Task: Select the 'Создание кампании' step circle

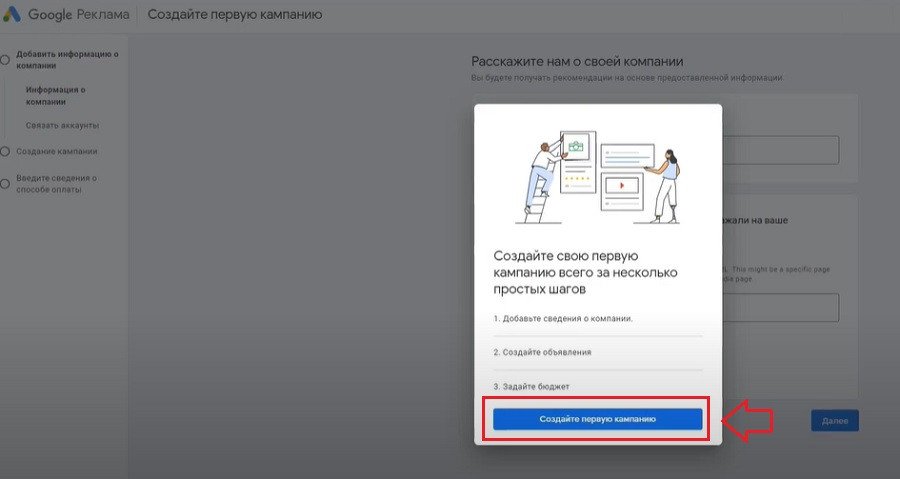Action: [x=5, y=151]
